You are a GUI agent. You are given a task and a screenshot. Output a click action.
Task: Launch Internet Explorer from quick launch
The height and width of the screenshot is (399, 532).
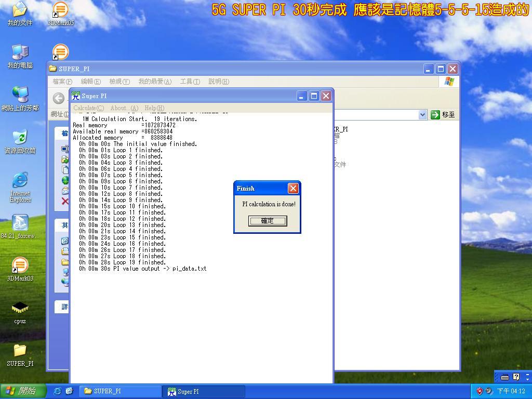pyautogui.click(x=58, y=391)
